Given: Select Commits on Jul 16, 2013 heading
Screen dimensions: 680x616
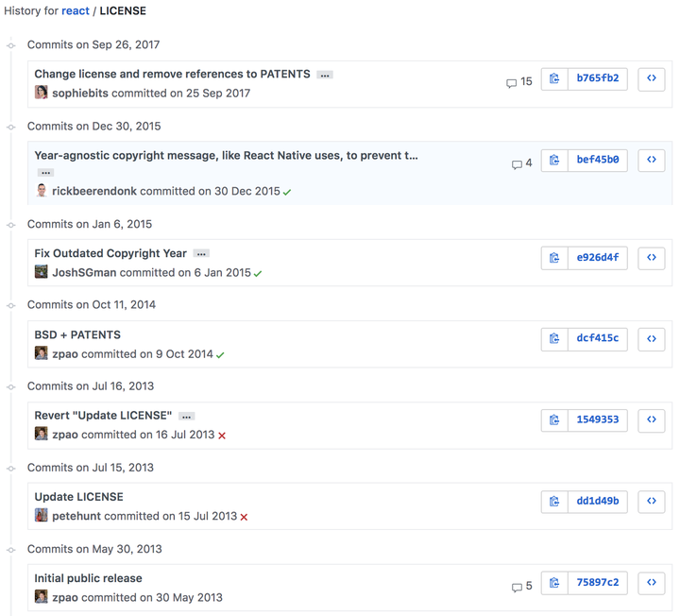Looking at the screenshot, I should tap(91, 386).
